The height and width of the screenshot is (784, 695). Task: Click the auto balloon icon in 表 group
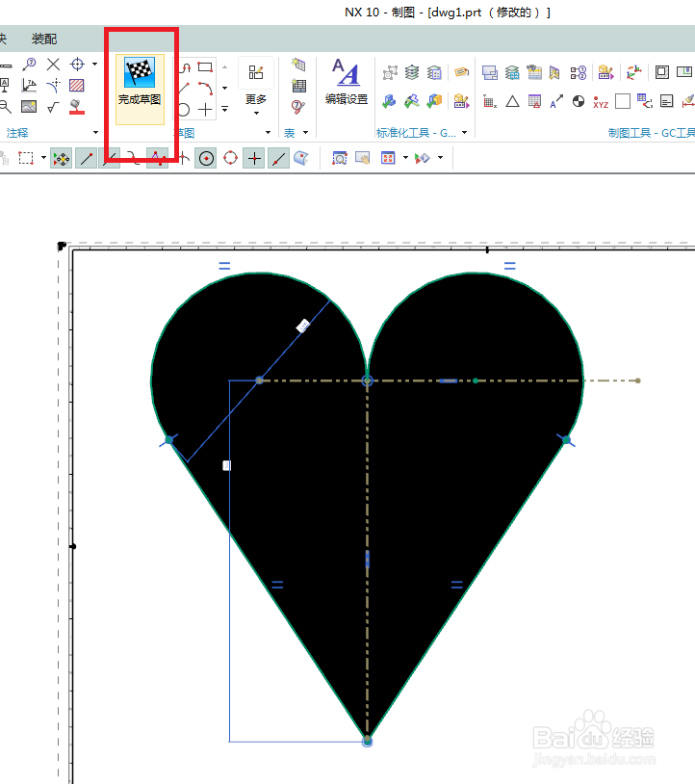coord(298,107)
